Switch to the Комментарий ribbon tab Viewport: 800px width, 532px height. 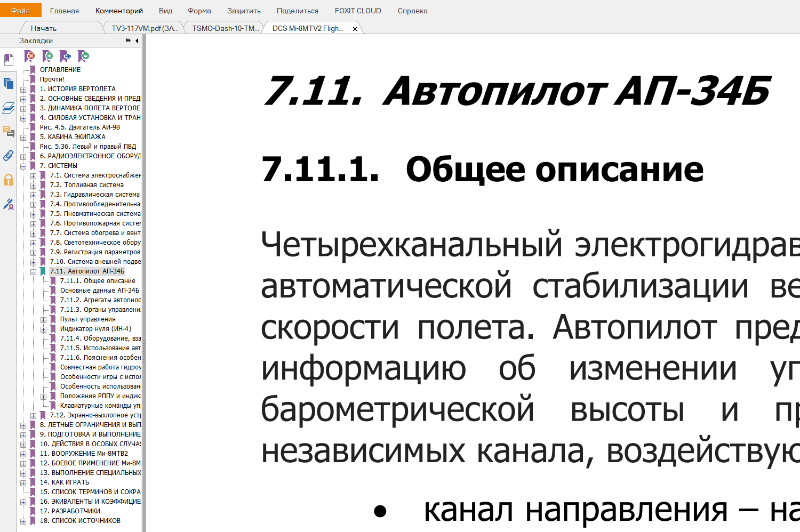coord(119,11)
